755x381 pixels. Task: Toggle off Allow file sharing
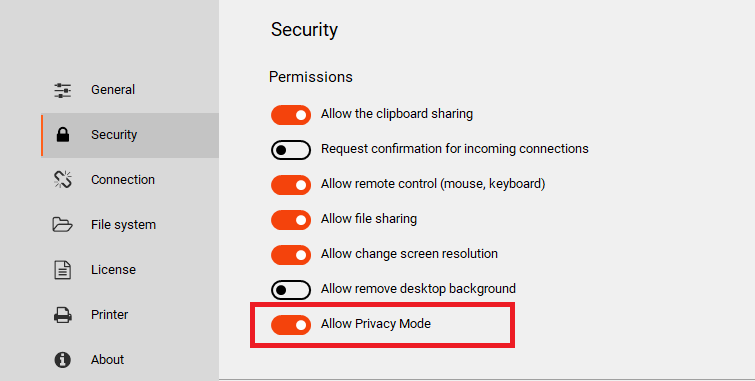291,220
